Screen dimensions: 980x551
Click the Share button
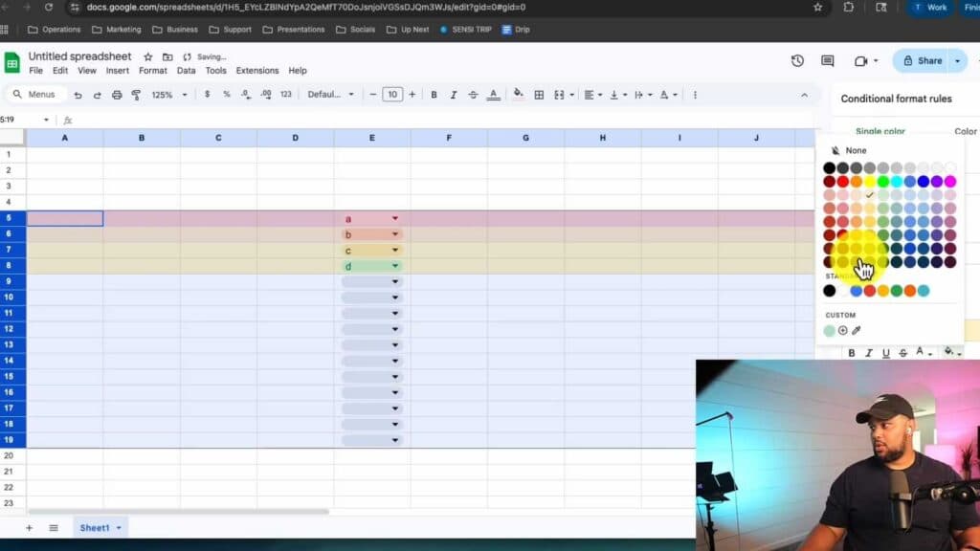pyautogui.click(x=923, y=60)
